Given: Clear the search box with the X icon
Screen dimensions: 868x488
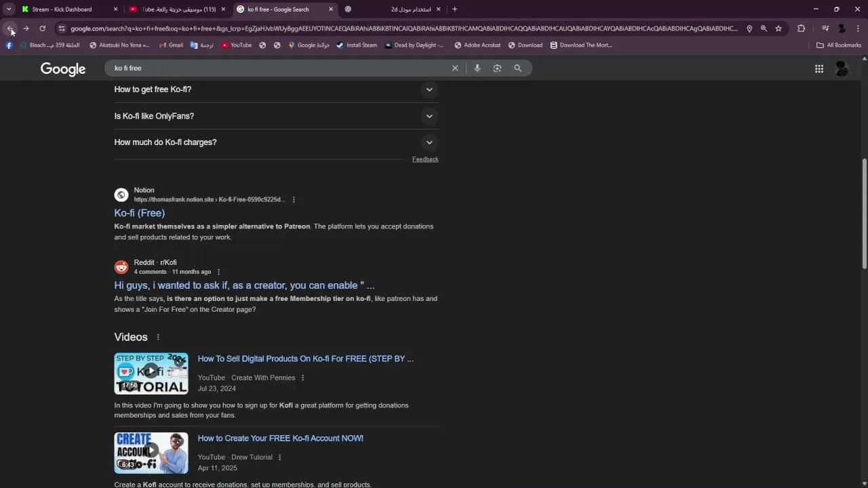Looking at the screenshot, I should 455,68.
